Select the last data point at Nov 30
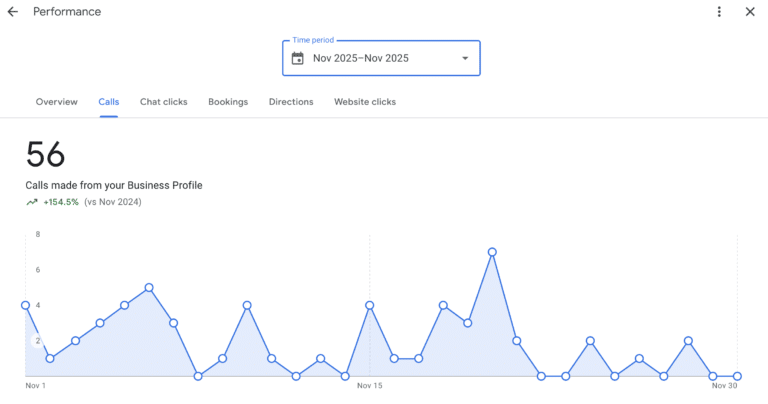768x404 pixels. tap(737, 376)
